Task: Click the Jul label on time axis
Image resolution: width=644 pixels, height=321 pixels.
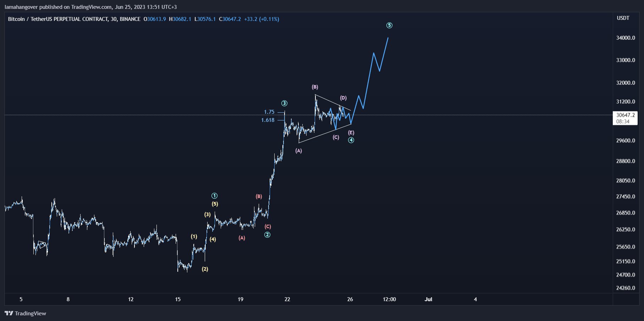Action: 429,299
